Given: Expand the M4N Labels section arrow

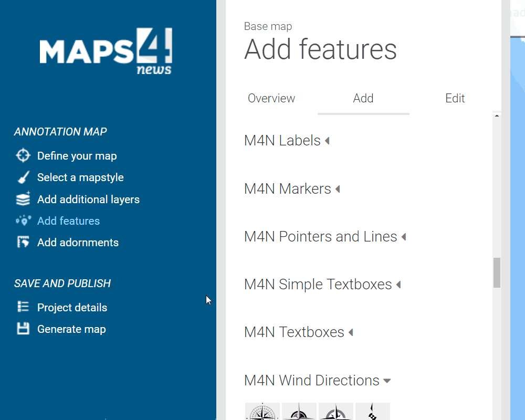Looking at the screenshot, I should [328, 141].
